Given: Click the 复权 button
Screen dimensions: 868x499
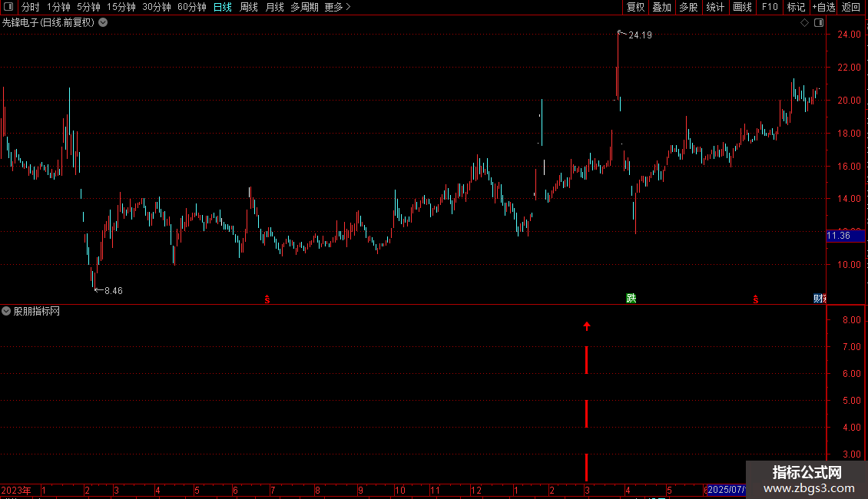Looking at the screenshot, I should [x=635, y=7].
